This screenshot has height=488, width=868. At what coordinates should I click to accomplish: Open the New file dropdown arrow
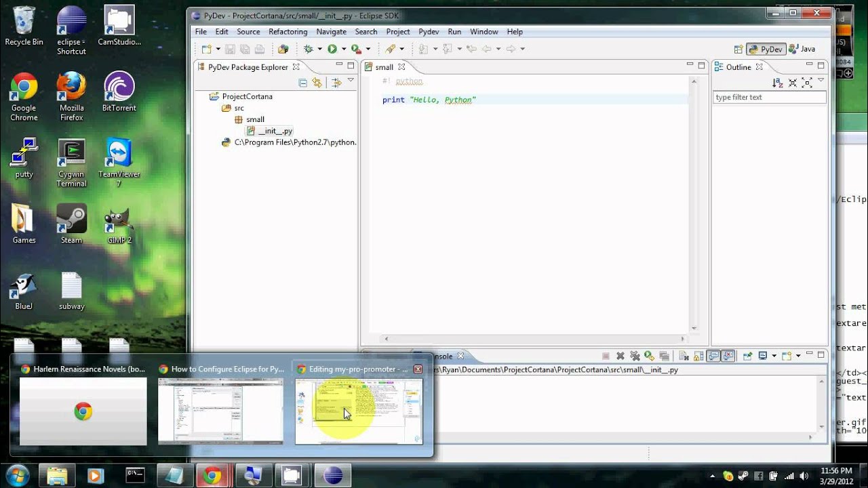point(218,49)
